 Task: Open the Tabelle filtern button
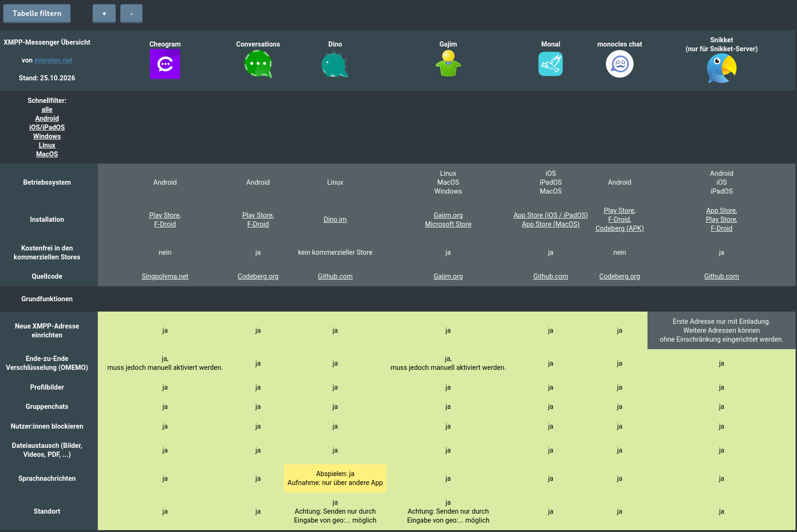coord(37,14)
